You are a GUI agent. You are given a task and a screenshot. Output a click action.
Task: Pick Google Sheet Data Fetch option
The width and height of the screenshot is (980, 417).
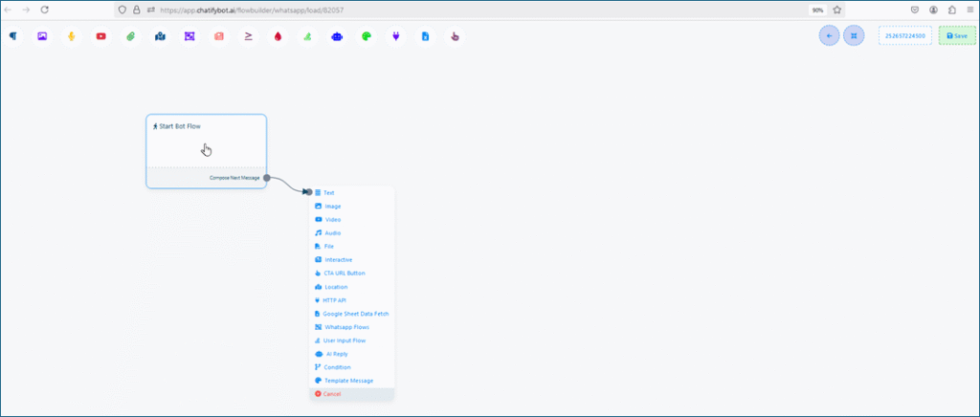[355, 314]
